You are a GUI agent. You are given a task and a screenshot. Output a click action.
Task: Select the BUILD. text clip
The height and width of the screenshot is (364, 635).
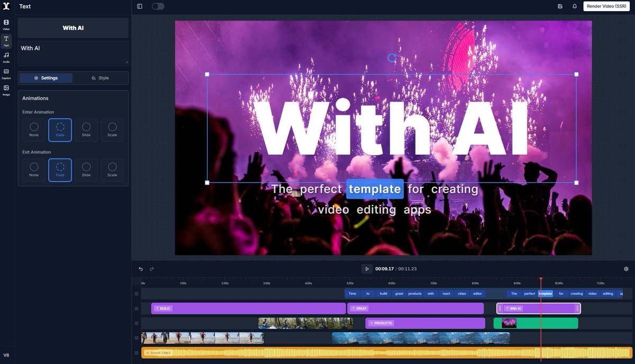click(248, 308)
